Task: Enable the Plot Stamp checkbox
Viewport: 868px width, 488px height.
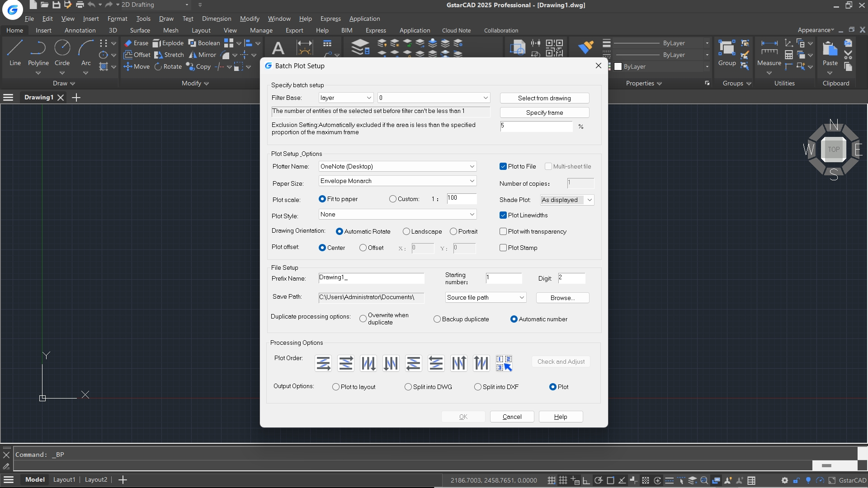Action: pyautogui.click(x=504, y=248)
